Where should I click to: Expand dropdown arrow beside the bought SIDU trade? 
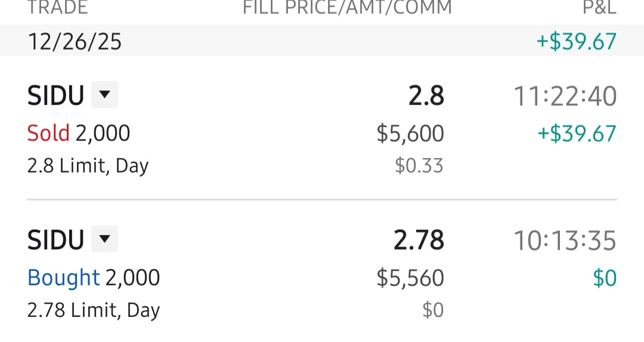click(x=104, y=239)
